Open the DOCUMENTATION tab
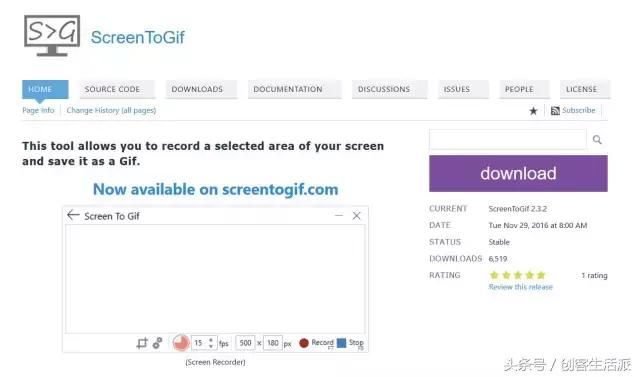The height and width of the screenshot is (377, 640). 294,89
